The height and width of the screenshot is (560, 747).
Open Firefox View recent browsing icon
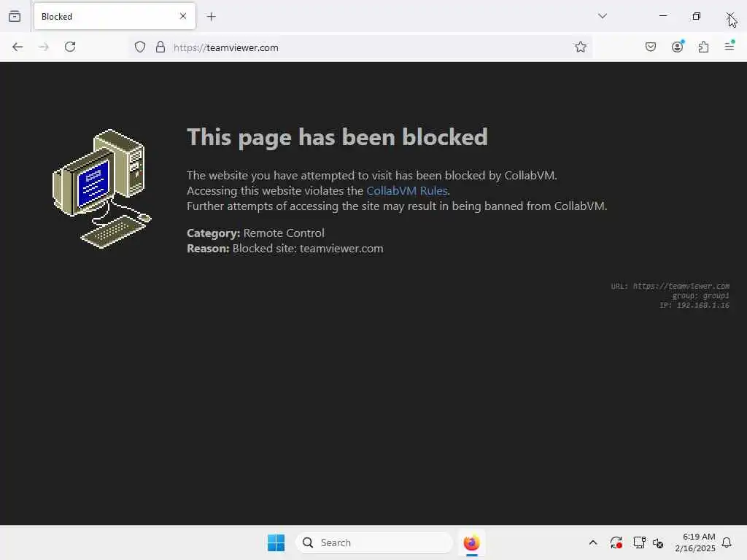point(15,16)
